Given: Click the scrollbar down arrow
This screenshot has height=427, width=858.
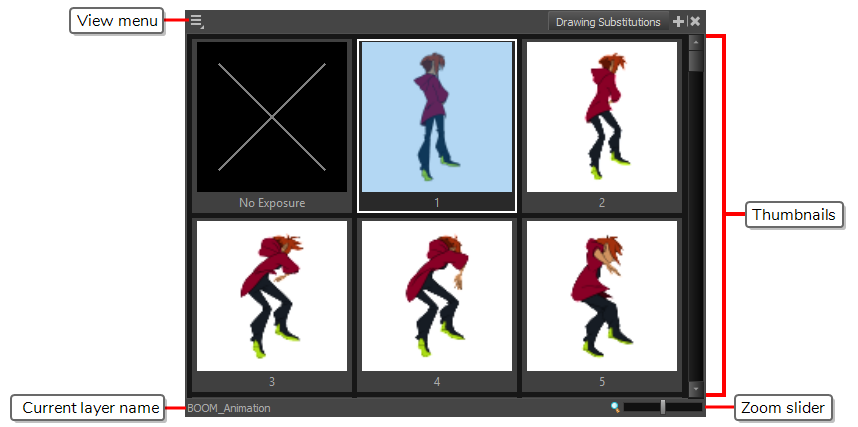Looking at the screenshot, I should (695, 388).
